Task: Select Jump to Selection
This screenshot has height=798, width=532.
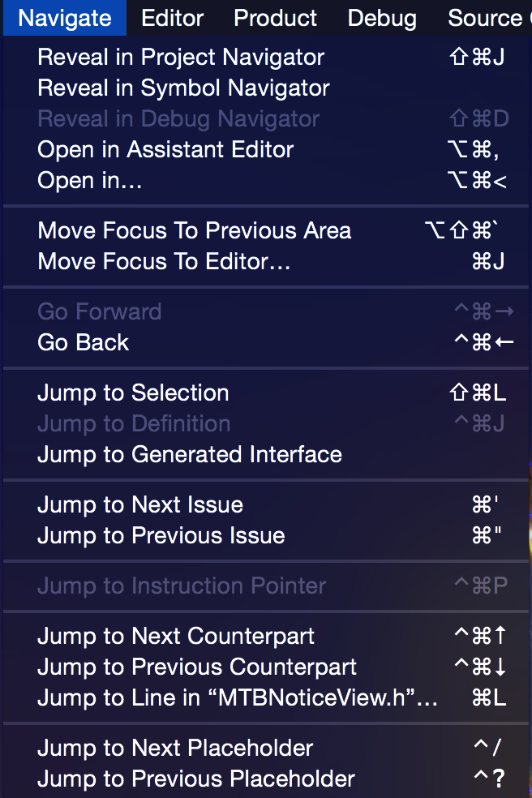Action: [133, 393]
